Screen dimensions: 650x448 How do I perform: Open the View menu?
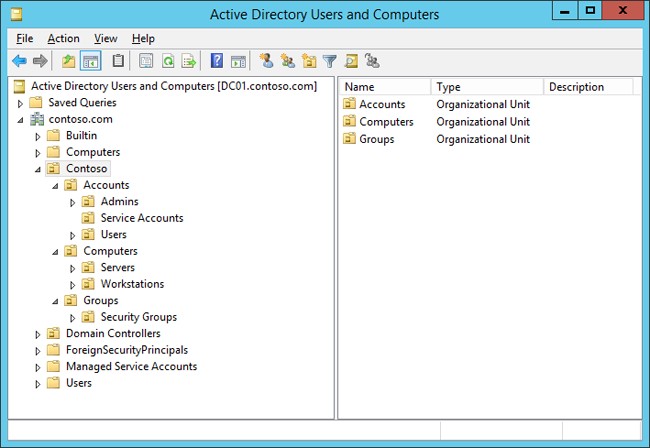tap(105, 38)
